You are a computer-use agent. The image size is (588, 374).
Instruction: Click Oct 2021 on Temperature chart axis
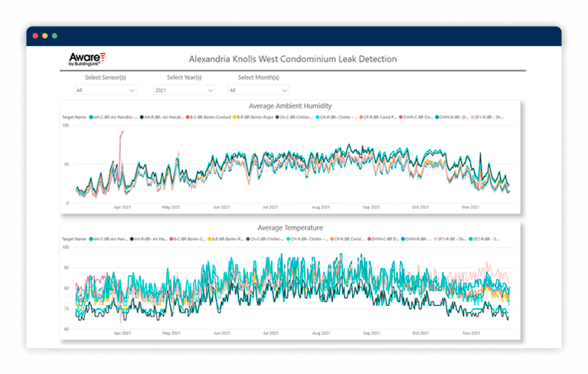(x=420, y=333)
